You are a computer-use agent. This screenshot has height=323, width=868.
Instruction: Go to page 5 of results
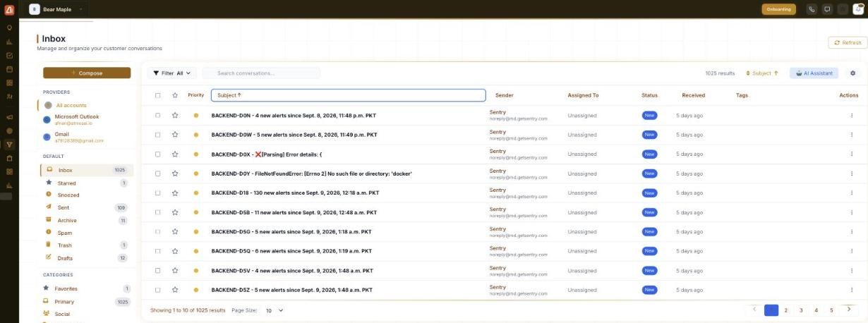click(x=831, y=310)
